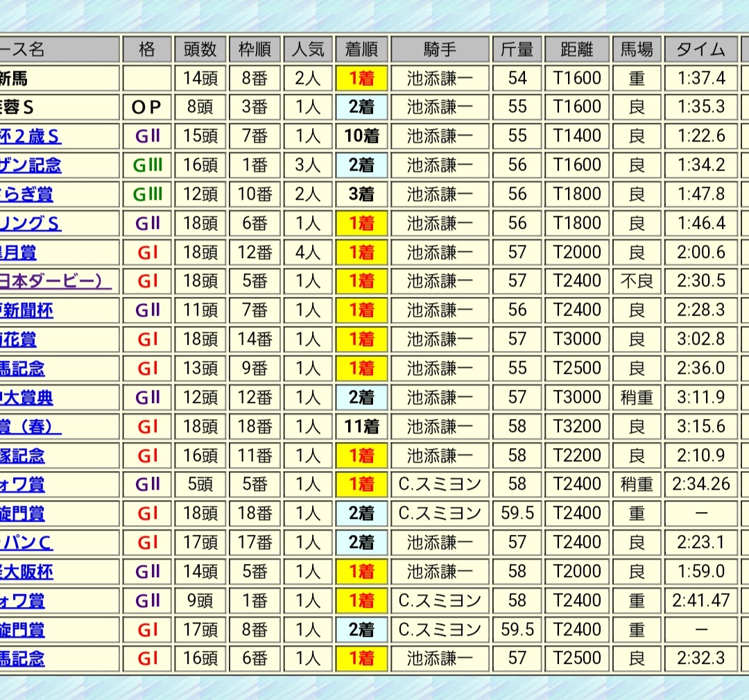Select the 不良 track condition cell
The width and height of the screenshot is (749, 700).
pyautogui.click(x=637, y=282)
